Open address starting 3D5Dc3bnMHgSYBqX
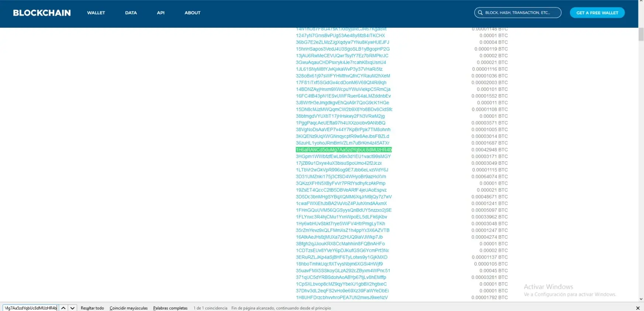The image size is (644, 311). coord(344,196)
